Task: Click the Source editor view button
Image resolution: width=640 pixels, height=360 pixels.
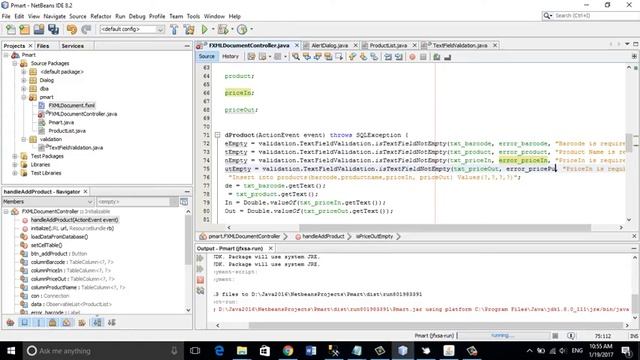Action: click(207, 57)
